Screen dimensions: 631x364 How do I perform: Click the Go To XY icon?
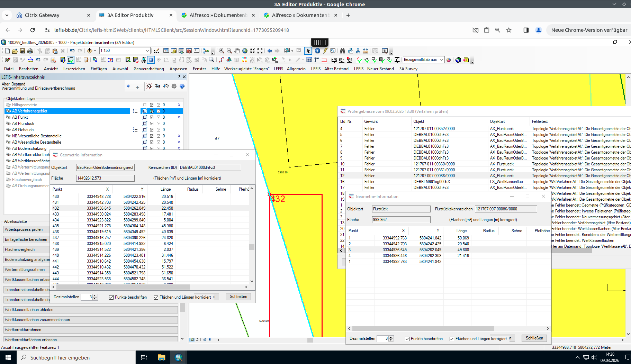358,51
